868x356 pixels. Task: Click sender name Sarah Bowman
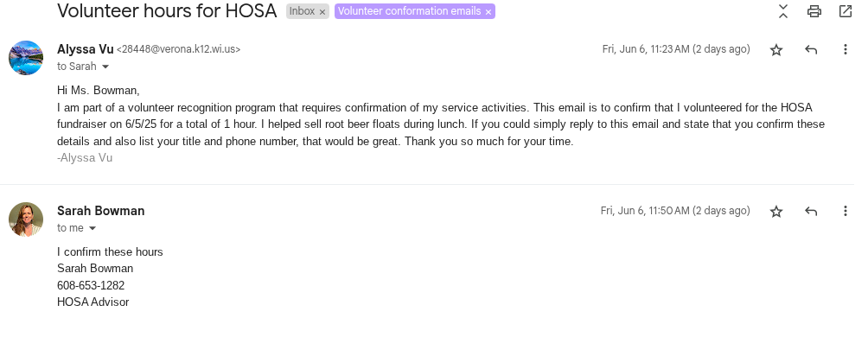click(x=100, y=211)
